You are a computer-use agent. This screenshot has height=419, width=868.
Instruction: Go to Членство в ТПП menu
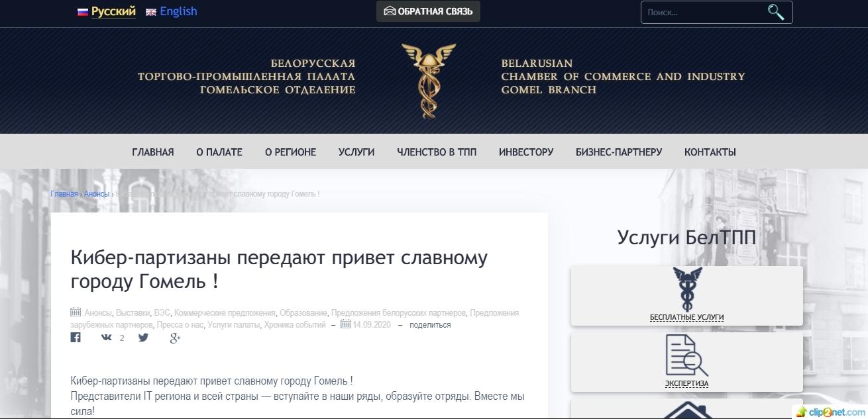(x=437, y=152)
